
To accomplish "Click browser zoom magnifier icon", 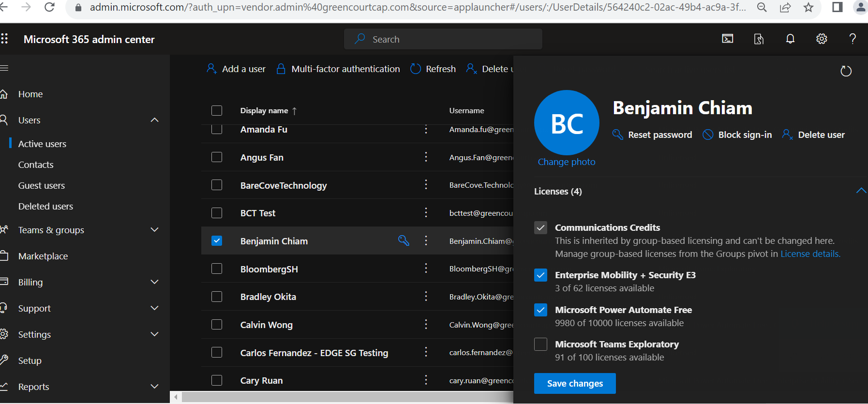I will click(x=762, y=7).
